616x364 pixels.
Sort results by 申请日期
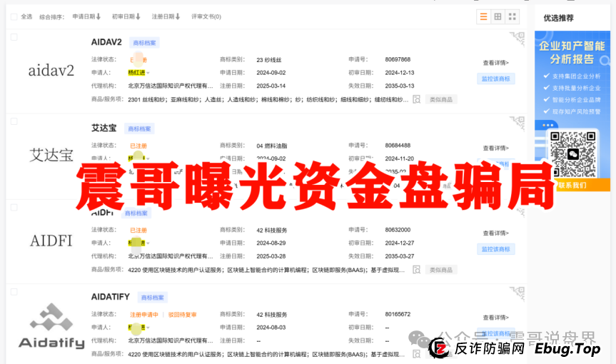[x=86, y=16]
